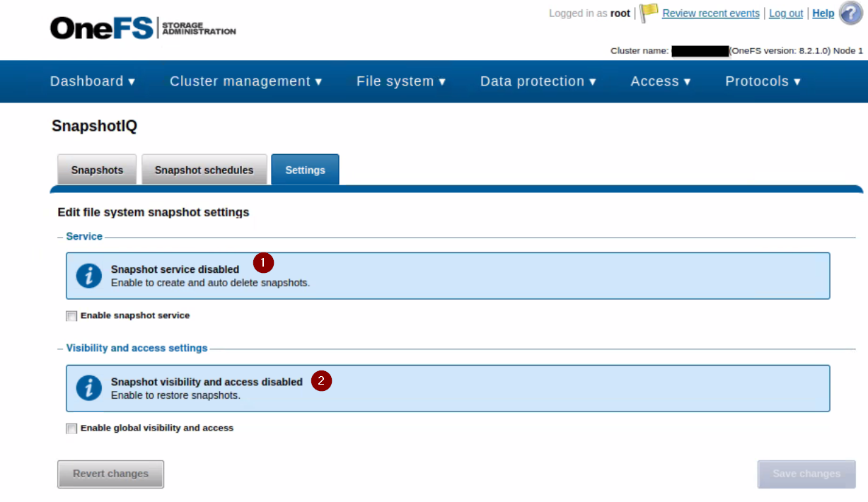
Task: Open the Access dropdown menu
Action: click(x=661, y=81)
